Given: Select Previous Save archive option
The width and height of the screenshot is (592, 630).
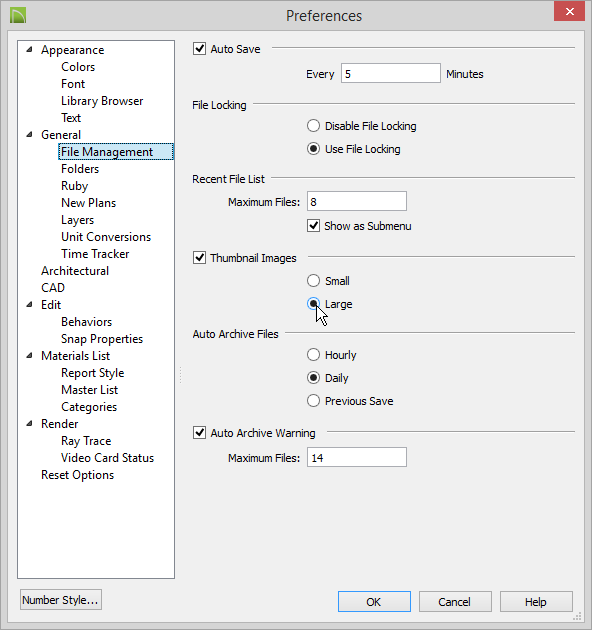Looking at the screenshot, I should [313, 401].
